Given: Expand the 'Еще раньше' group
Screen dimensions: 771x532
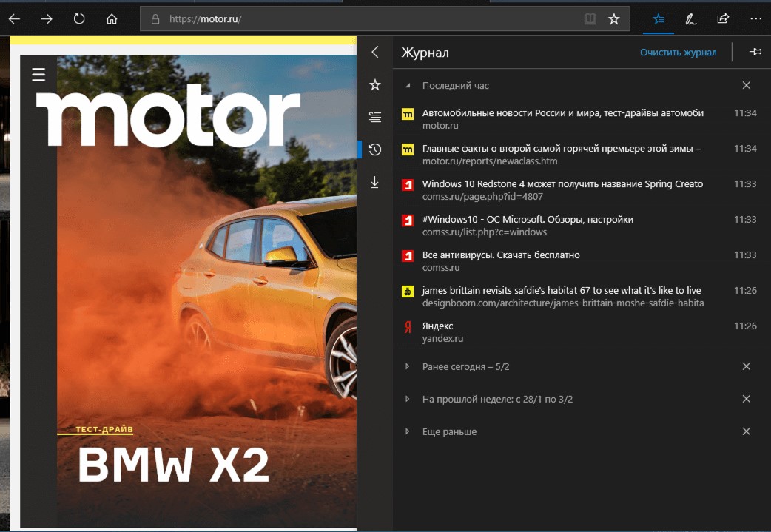Looking at the screenshot, I should [407, 431].
